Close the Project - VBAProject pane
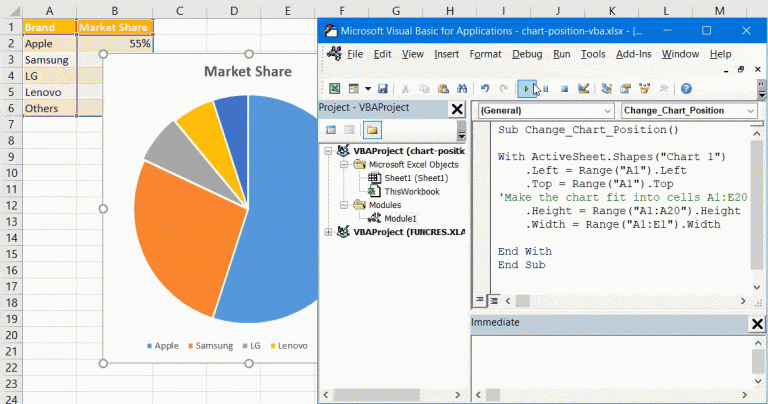This screenshot has width=768, height=404. tap(457, 109)
